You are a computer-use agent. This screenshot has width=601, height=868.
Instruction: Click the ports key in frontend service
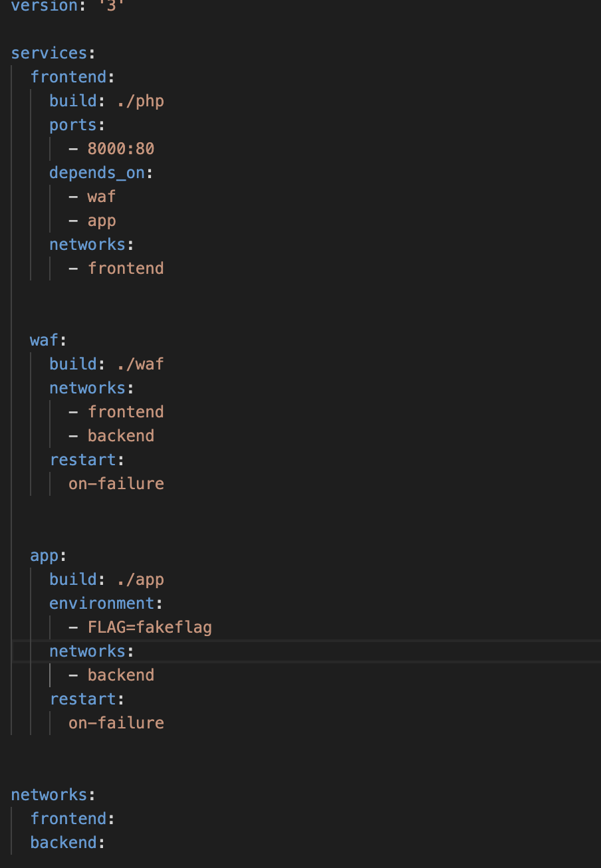click(x=73, y=125)
